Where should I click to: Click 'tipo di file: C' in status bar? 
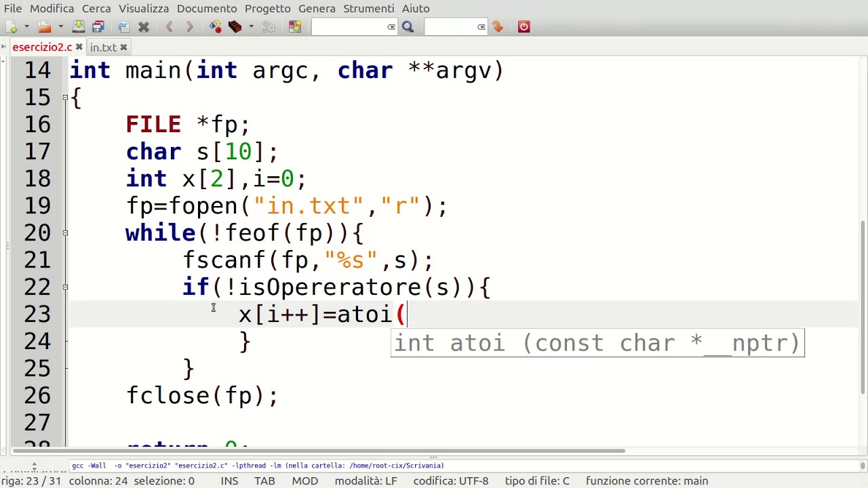click(537, 481)
